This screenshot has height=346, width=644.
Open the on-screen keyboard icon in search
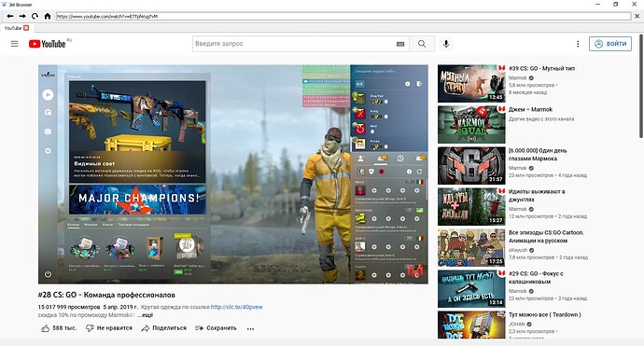[400, 44]
